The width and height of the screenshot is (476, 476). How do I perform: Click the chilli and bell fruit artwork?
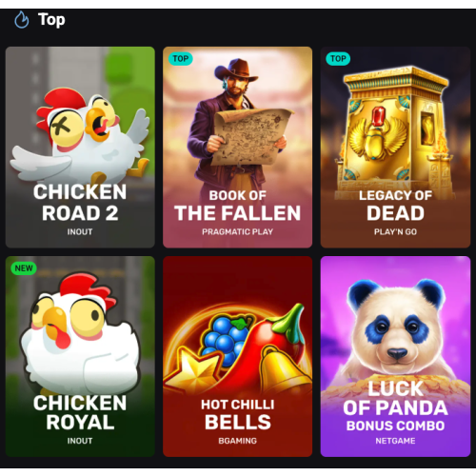(238, 349)
